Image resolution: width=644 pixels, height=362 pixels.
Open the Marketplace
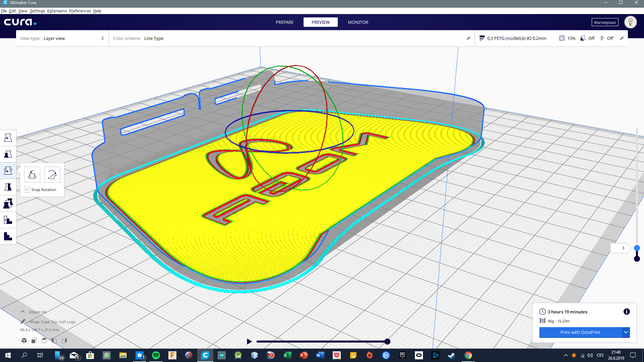click(x=605, y=22)
